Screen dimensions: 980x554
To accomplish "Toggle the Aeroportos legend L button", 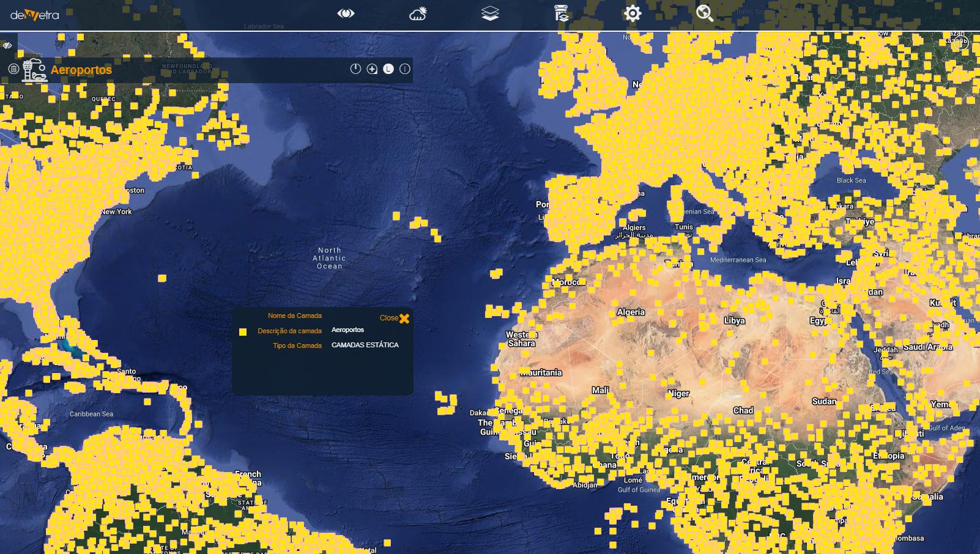I will (x=388, y=69).
